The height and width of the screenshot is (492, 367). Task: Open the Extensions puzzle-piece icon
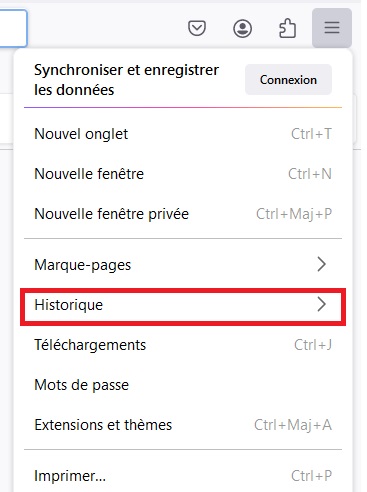click(x=287, y=28)
